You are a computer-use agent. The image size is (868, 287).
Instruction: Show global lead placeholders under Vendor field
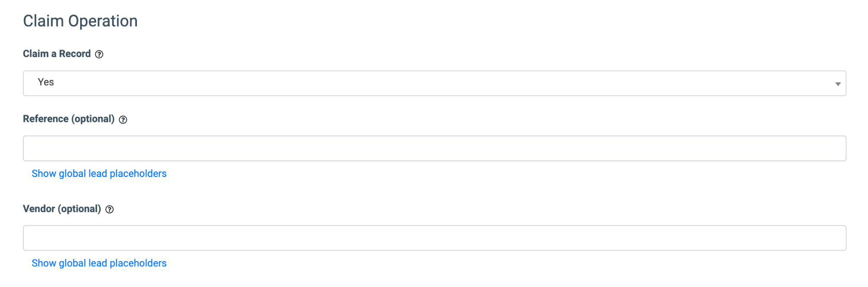99,263
